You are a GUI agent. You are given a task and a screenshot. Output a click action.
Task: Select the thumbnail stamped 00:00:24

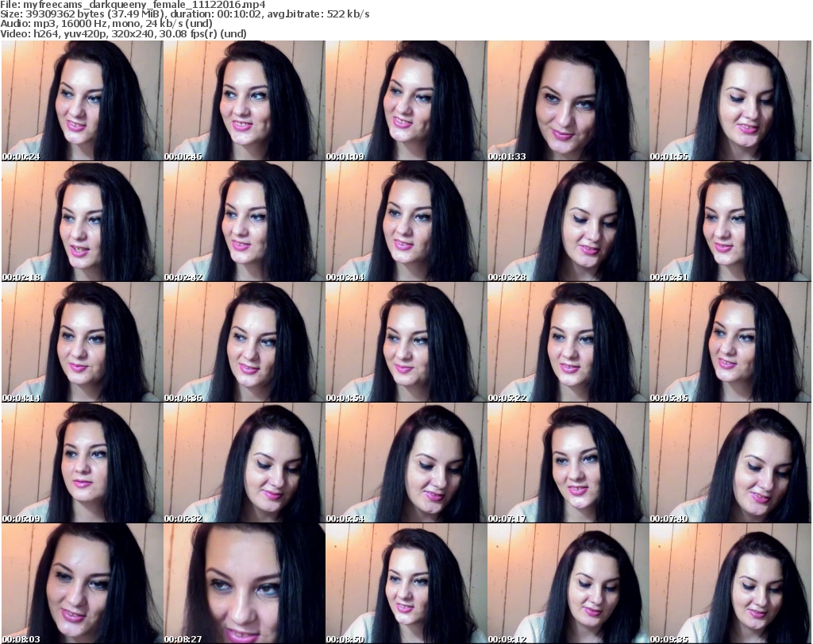point(82,101)
